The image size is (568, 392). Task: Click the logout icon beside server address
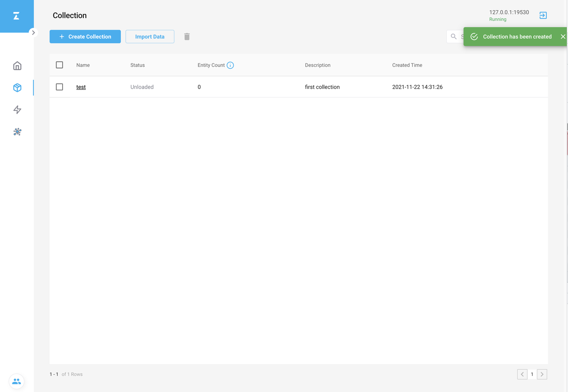543,16
